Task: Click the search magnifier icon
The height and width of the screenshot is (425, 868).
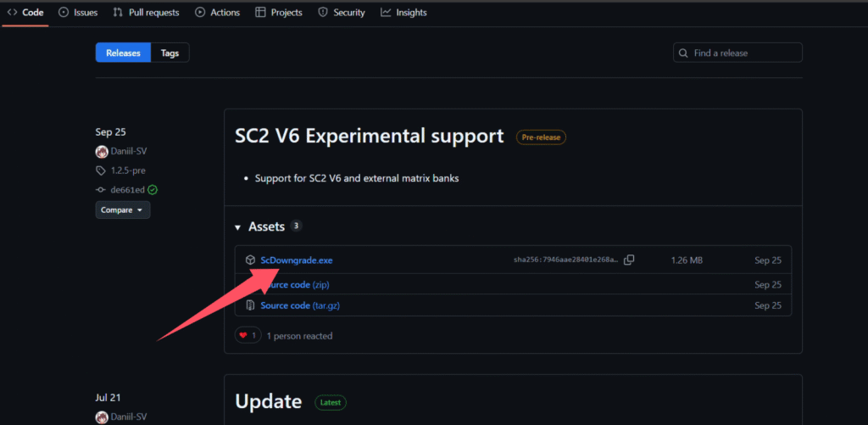Action: (x=684, y=53)
